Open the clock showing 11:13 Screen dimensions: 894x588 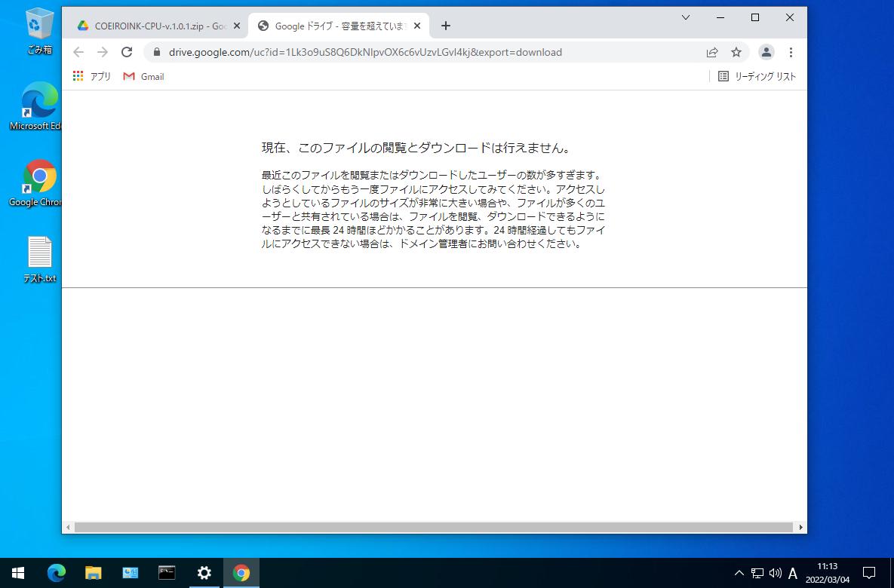828,573
